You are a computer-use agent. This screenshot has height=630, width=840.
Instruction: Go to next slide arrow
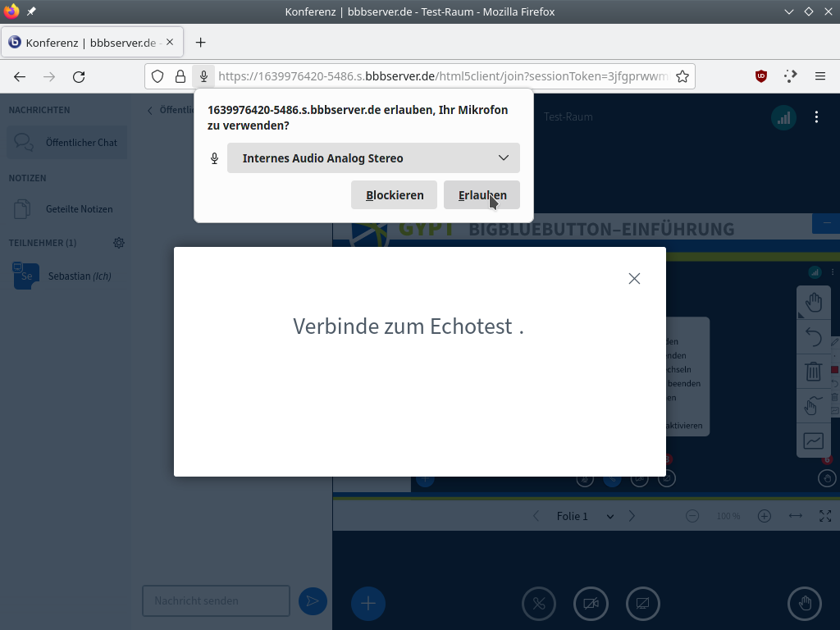(632, 516)
